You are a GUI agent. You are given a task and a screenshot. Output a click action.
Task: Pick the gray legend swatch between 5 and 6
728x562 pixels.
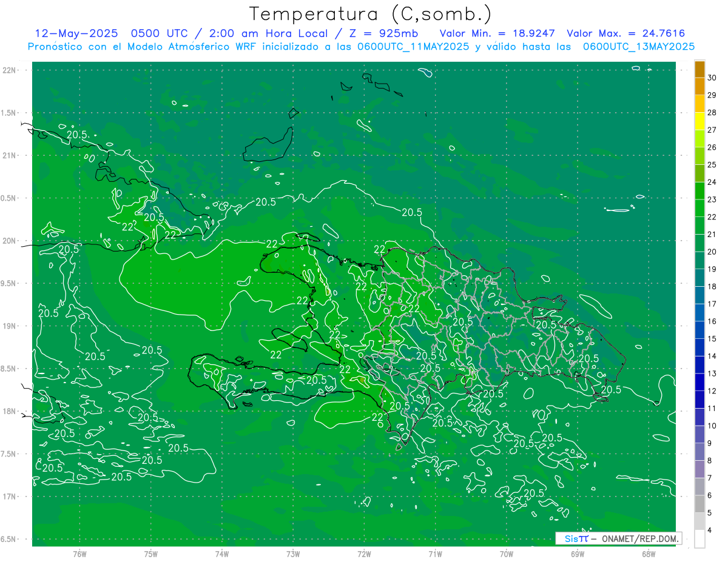click(699, 504)
